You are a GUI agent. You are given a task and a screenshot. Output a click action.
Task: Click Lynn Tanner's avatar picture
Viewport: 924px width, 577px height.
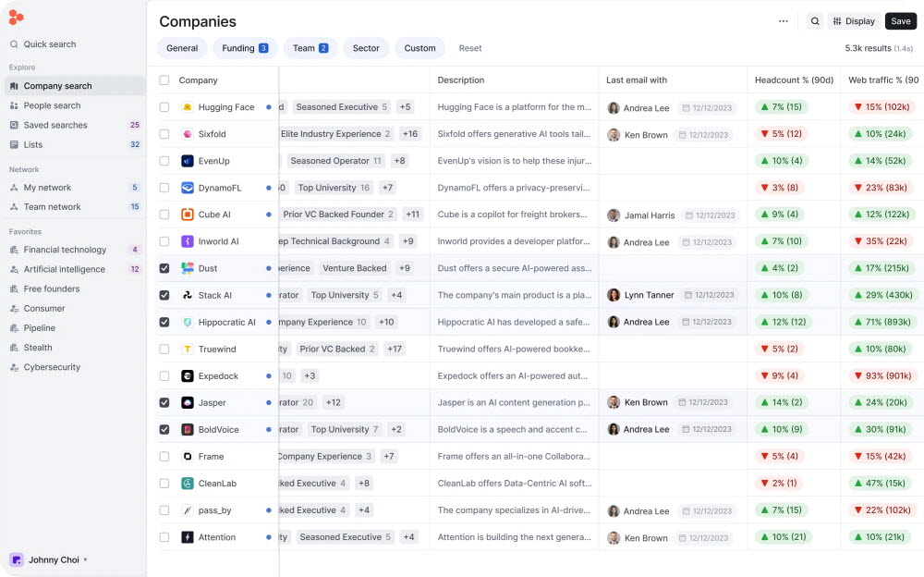pos(614,296)
